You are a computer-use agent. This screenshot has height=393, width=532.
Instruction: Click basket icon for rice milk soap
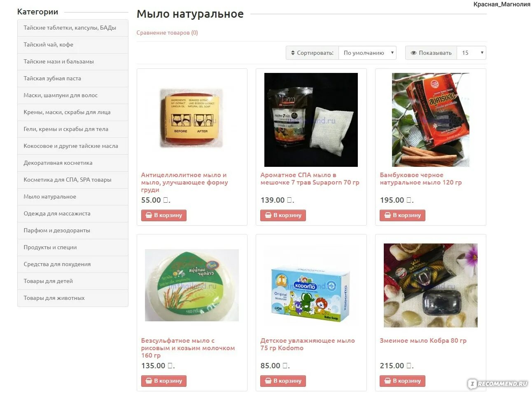coord(149,381)
